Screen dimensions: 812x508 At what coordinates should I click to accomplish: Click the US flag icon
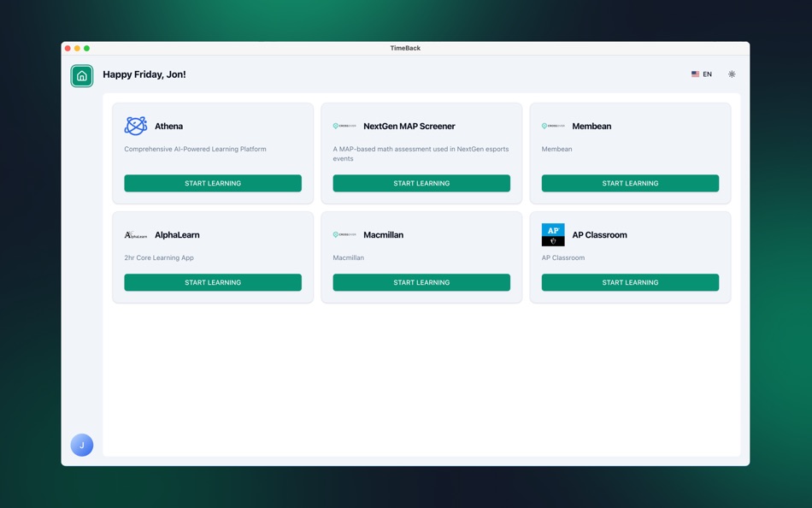coord(696,74)
